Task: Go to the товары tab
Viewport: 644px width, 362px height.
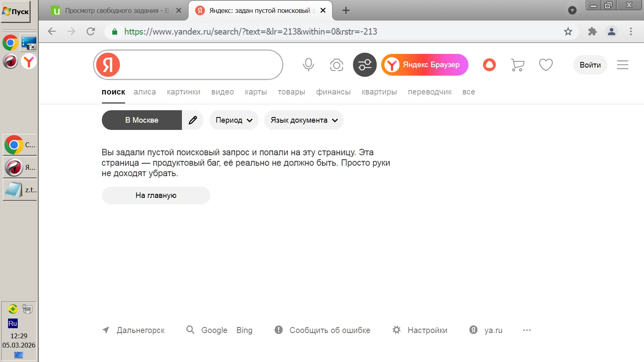Action: 291,92
